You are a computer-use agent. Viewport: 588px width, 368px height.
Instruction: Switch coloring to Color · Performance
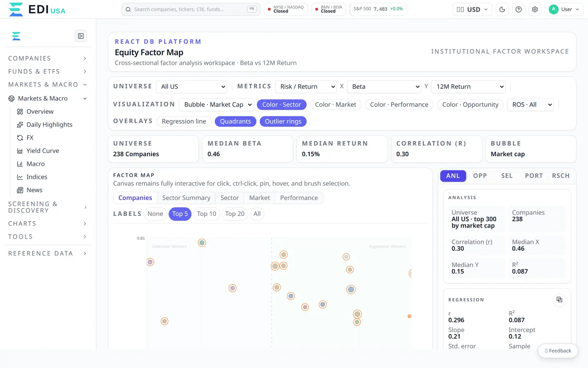[399, 105]
